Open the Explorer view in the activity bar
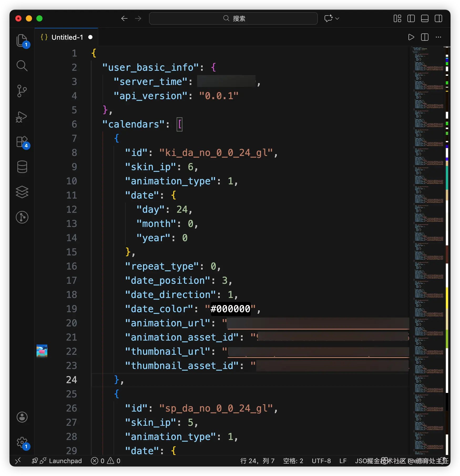Screen dimensions: 460x476 [x=22, y=41]
